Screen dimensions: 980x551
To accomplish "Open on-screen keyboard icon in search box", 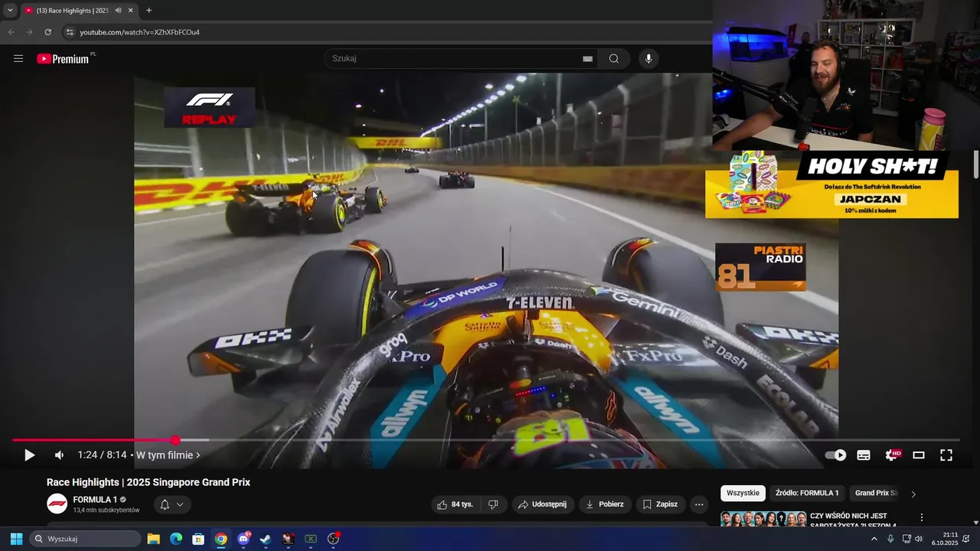I will click(x=587, y=59).
